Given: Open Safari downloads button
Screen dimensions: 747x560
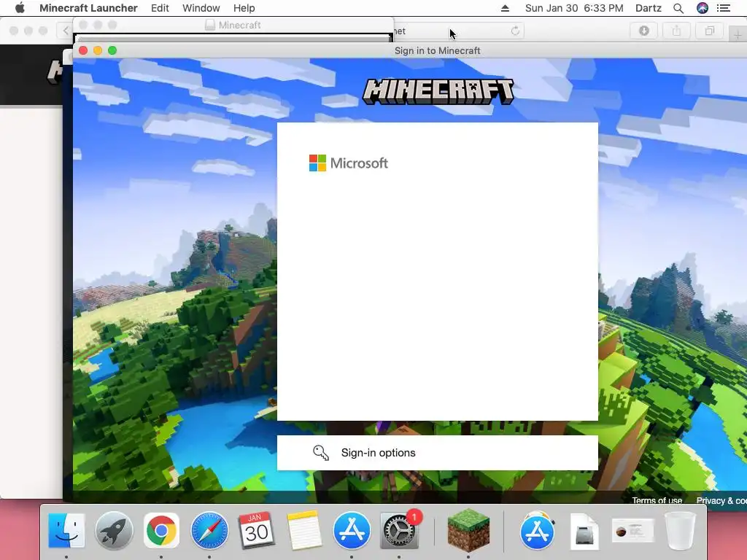Looking at the screenshot, I should (x=643, y=31).
